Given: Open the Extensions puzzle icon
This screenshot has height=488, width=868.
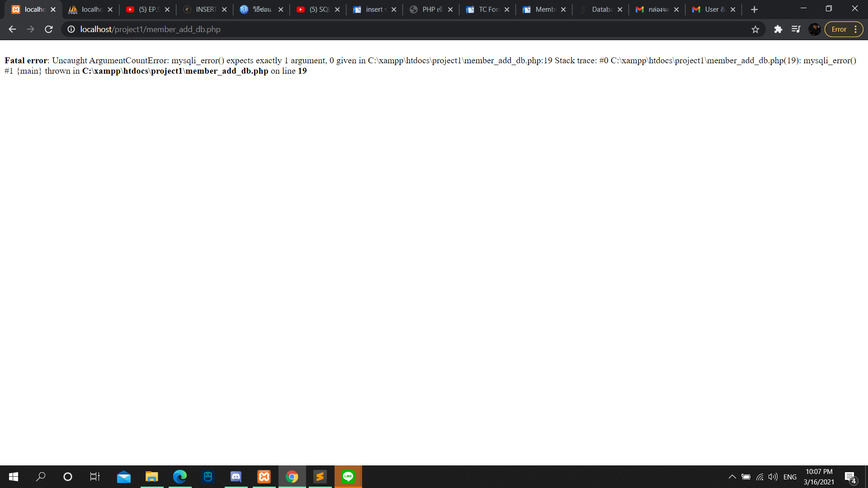Looking at the screenshot, I should [778, 29].
